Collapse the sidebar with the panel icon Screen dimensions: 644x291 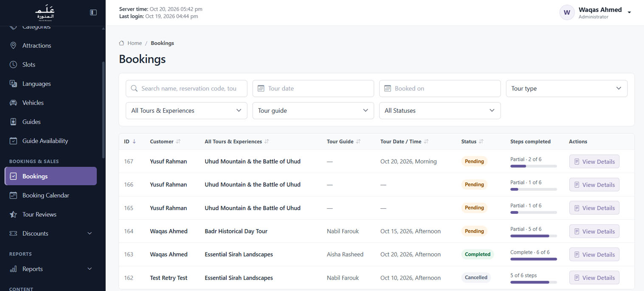click(x=93, y=12)
